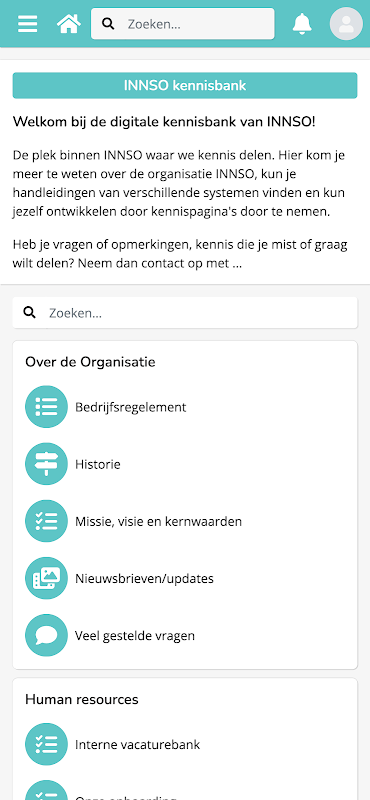Select the Human resources heading
The width and height of the screenshot is (370, 800).
82,699
